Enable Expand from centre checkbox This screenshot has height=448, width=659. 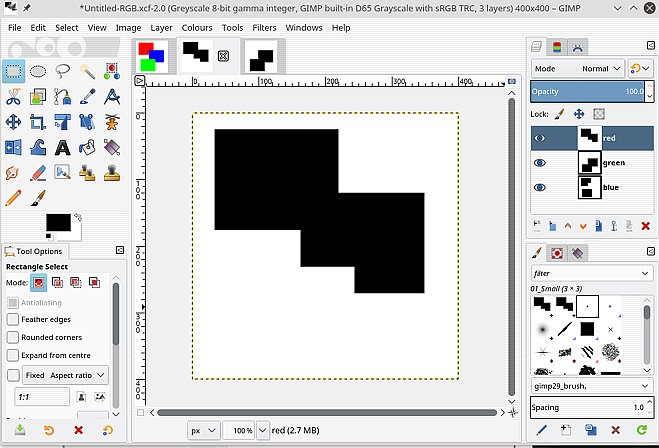(13, 355)
